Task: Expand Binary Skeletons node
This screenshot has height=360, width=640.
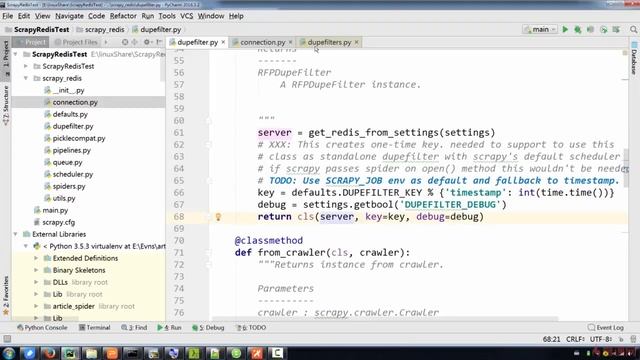Action: [x=36, y=270]
